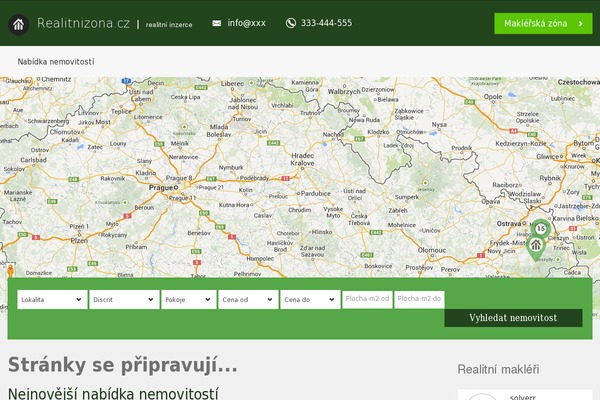Open the Makléřská zóna button

click(543, 23)
